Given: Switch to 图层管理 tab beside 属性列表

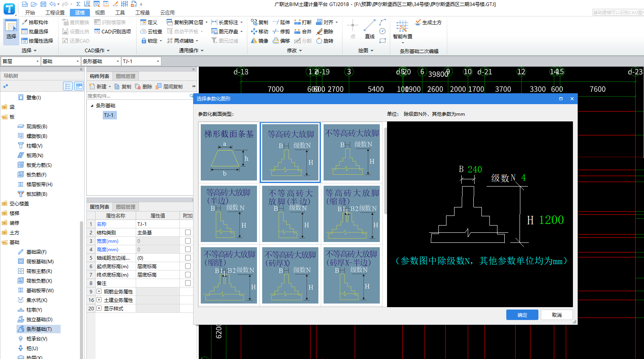Looking at the screenshot, I should [126, 207].
